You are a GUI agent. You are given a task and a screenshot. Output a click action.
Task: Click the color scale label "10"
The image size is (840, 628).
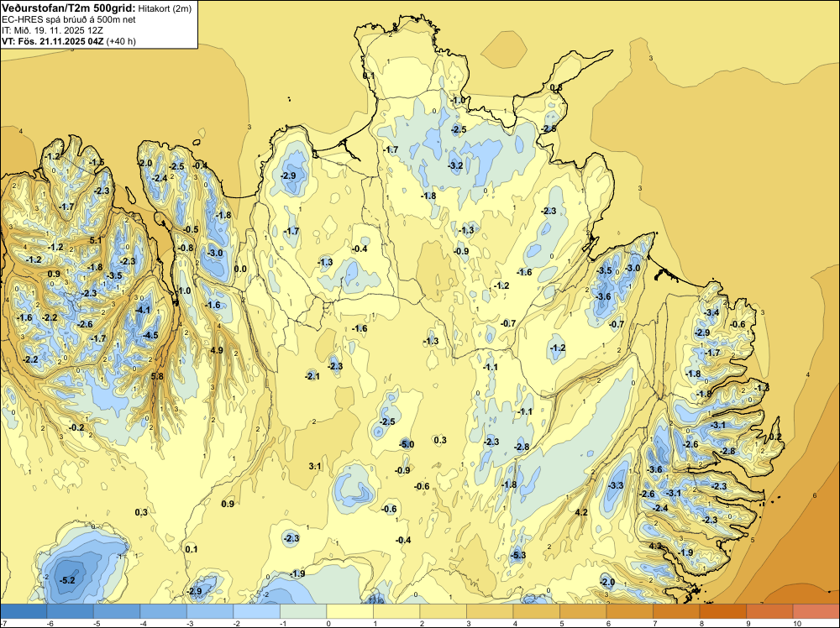coord(796,623)
